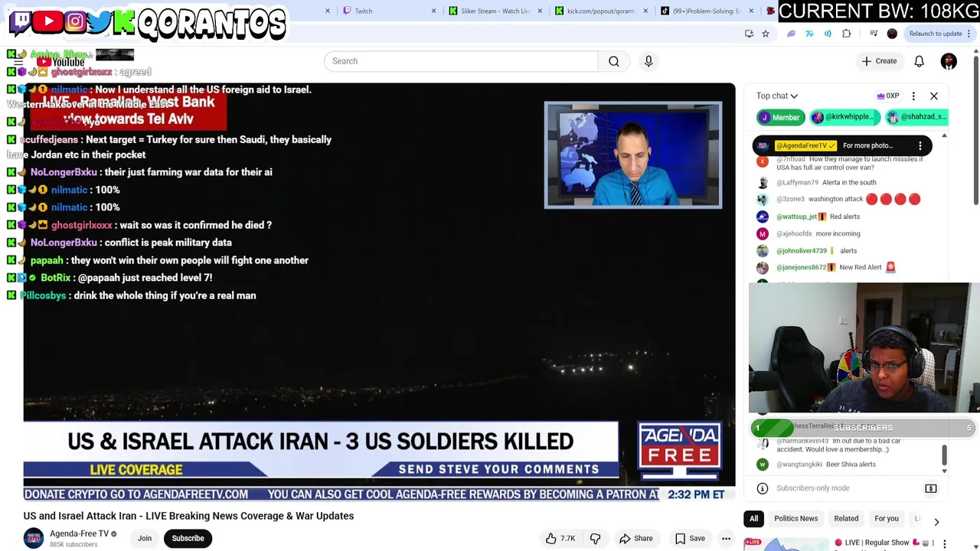Click the Join membership button
The height and width of the screenshot is (551, 980).
click(144, 538)
